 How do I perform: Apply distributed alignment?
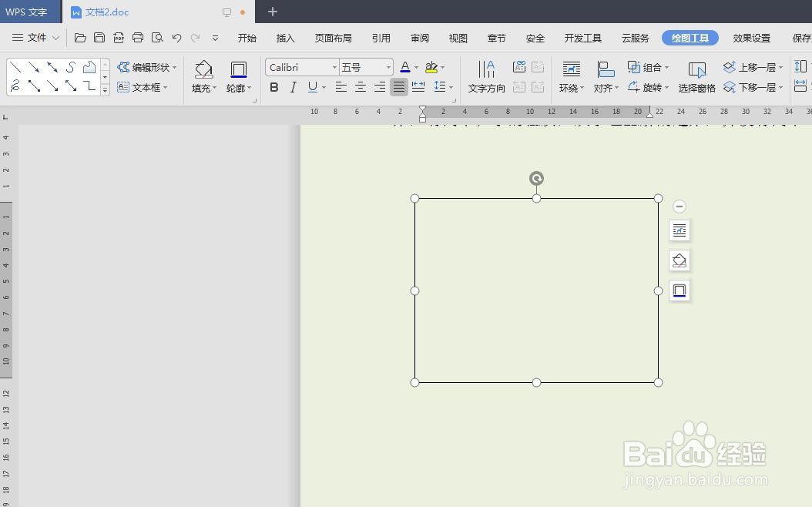[418, 87]
